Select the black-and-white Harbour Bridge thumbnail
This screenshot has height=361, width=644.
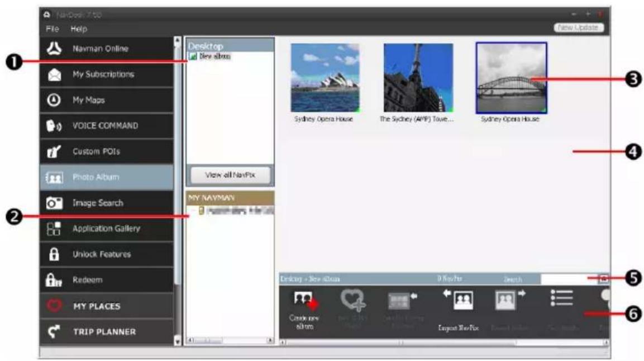(511, 78)
